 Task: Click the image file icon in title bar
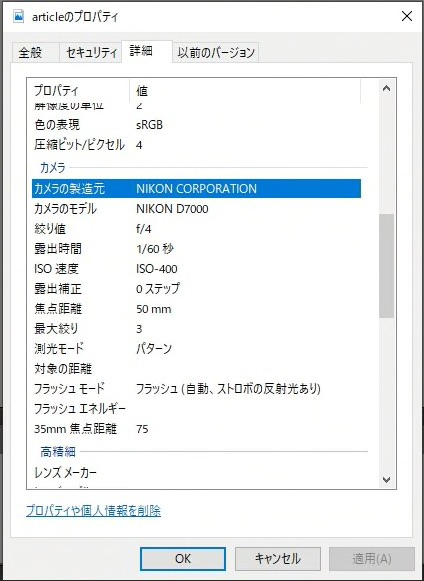[x=18, y=17]
